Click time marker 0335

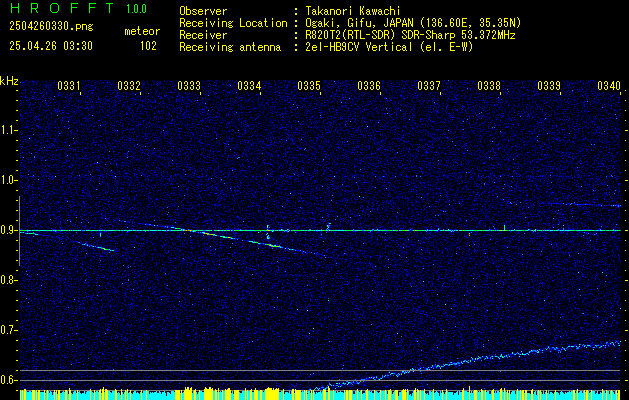pyautogui.click(x=308, y=85)
